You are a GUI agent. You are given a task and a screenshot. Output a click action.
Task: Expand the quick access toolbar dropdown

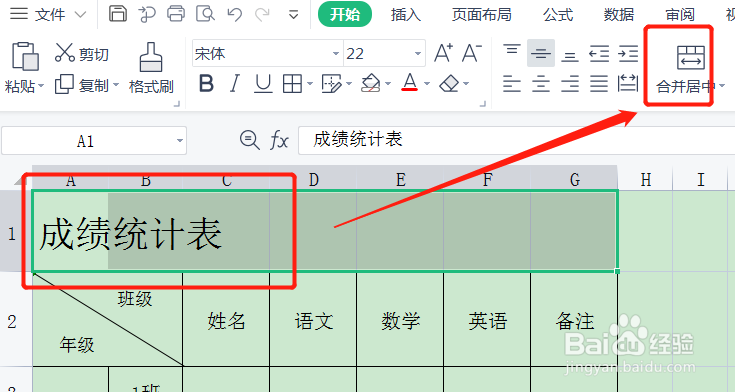[x=293, y=15]
